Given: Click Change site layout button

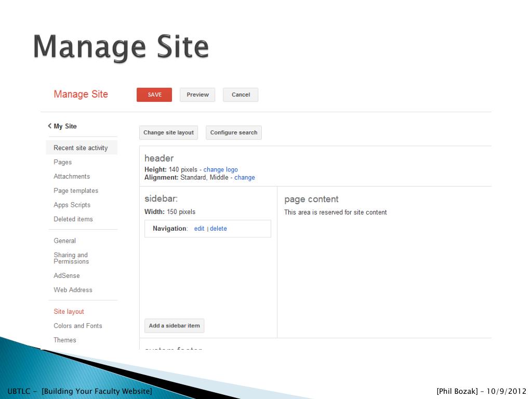Looking at the screenshot, I should tap(169, 132).
